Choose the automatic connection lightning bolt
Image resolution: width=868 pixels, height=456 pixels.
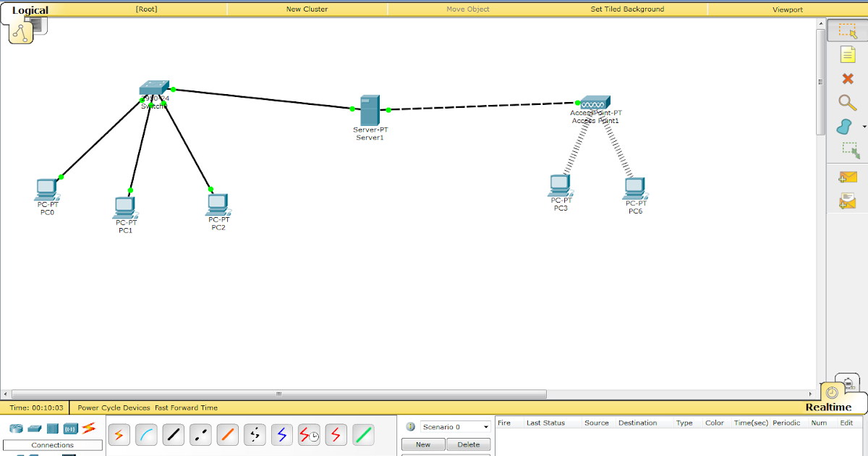click(x=119, y=434)
